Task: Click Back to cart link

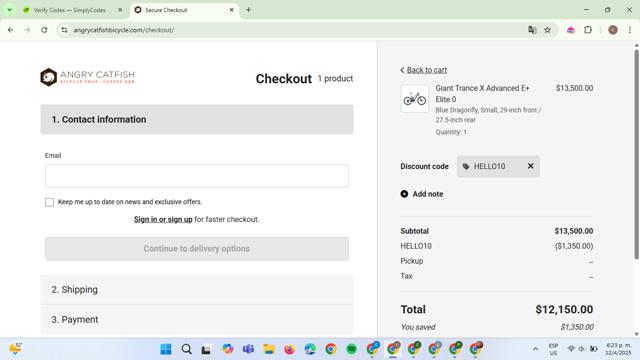Action: point(427,70)
